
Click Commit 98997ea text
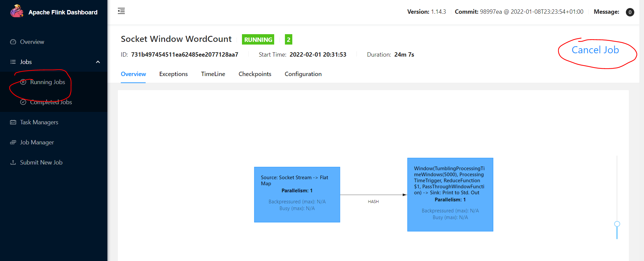(519, 12)
